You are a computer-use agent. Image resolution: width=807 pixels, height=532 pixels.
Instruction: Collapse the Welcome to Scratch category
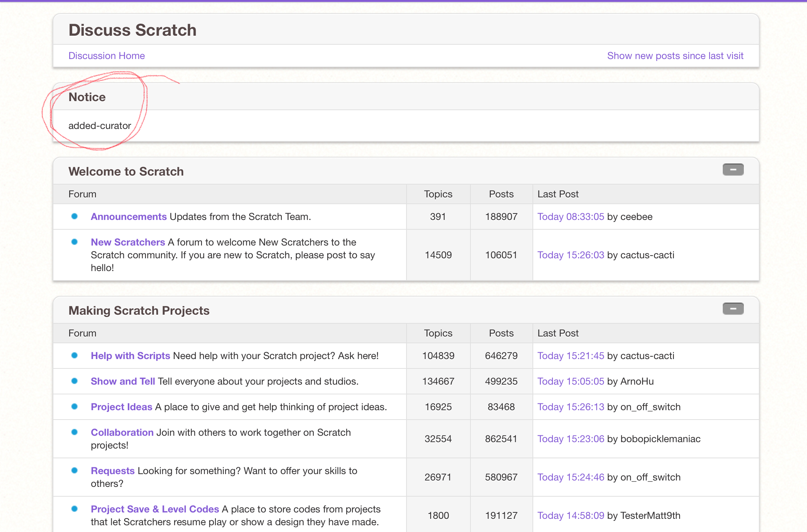pyautogui.click(x=733, y=170)
